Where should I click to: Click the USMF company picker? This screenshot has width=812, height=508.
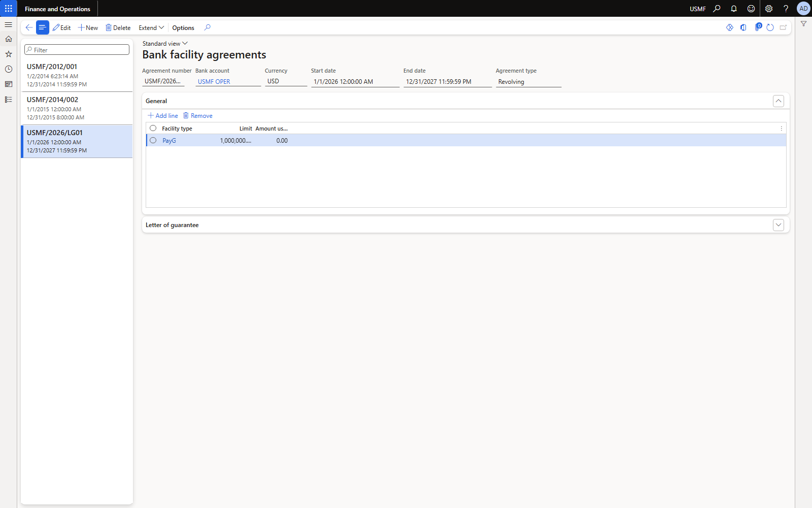click(697, 9)
